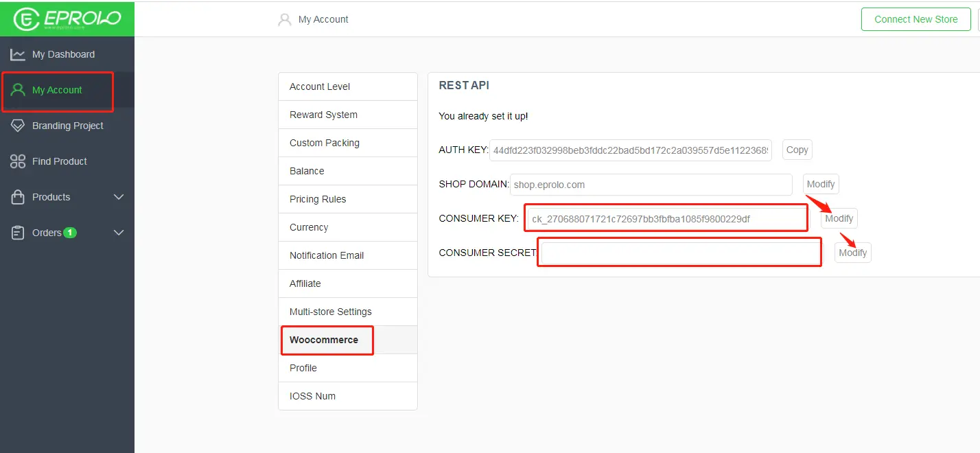The width and height of the screenshot is (980, 453).
Task: Click the Orders clipboard icon
Action: tap(18, 233)
